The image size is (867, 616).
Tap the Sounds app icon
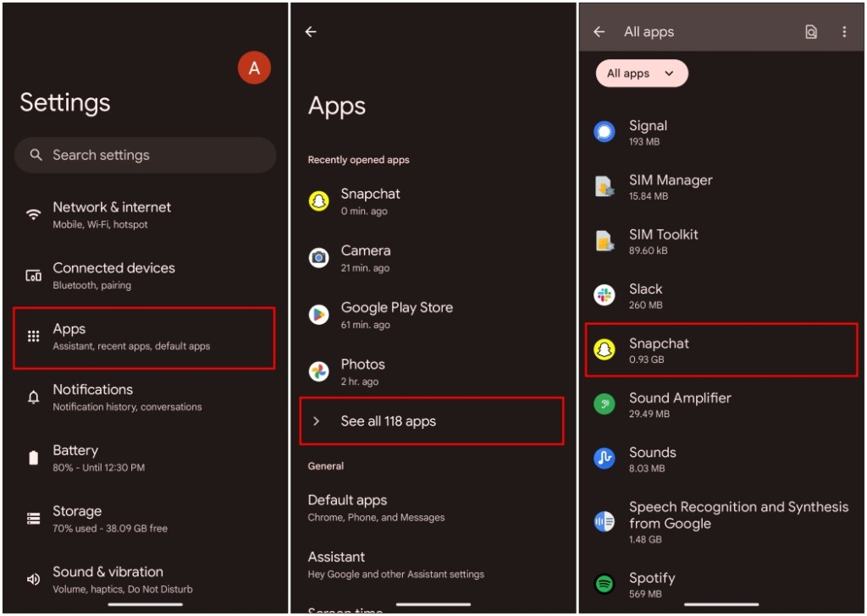coord(605,459)
